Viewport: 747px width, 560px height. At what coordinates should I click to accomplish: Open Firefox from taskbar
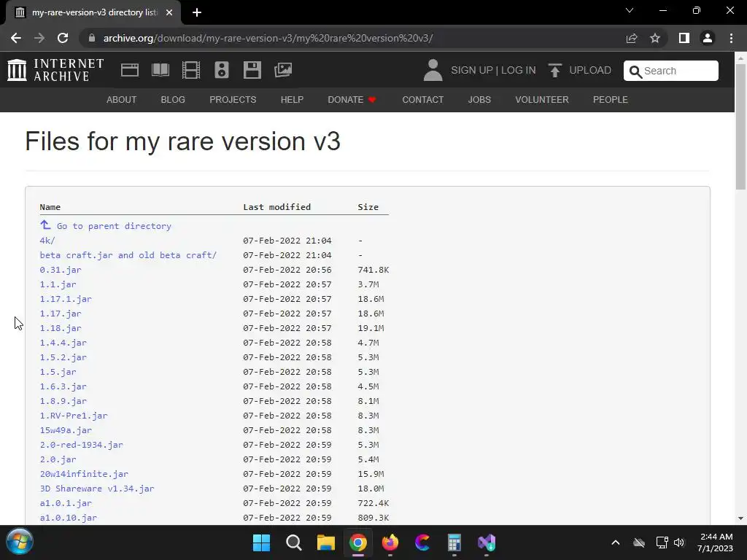(390, 542)
